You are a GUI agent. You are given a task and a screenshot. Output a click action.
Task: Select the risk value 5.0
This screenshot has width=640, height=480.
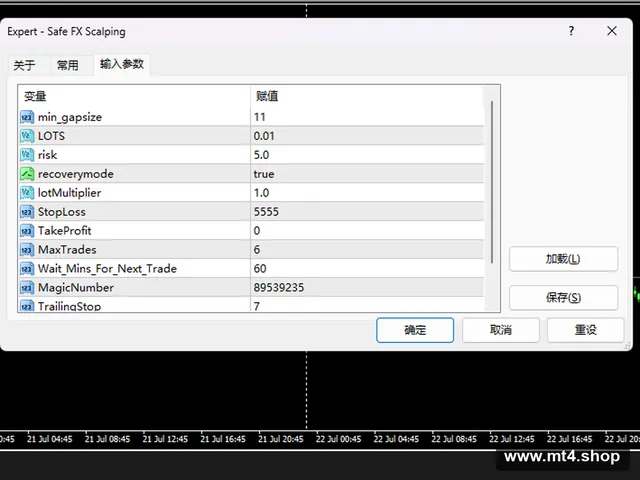(261, 155)
